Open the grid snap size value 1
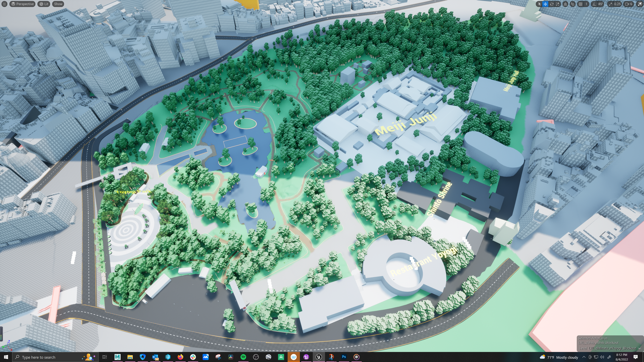 click(586, 4)
